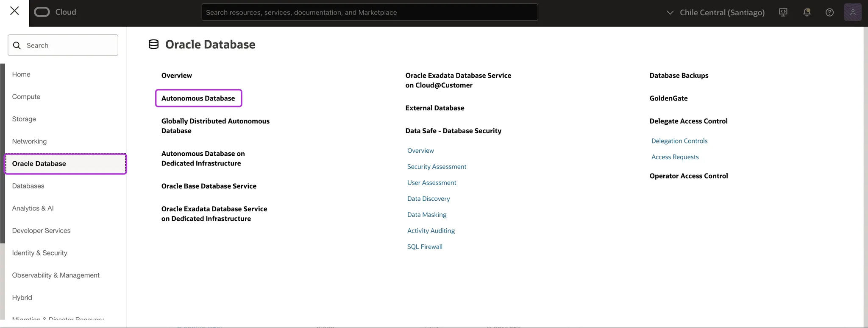Open Access Requests
868x328 pixels.
(x=675, y=157)
